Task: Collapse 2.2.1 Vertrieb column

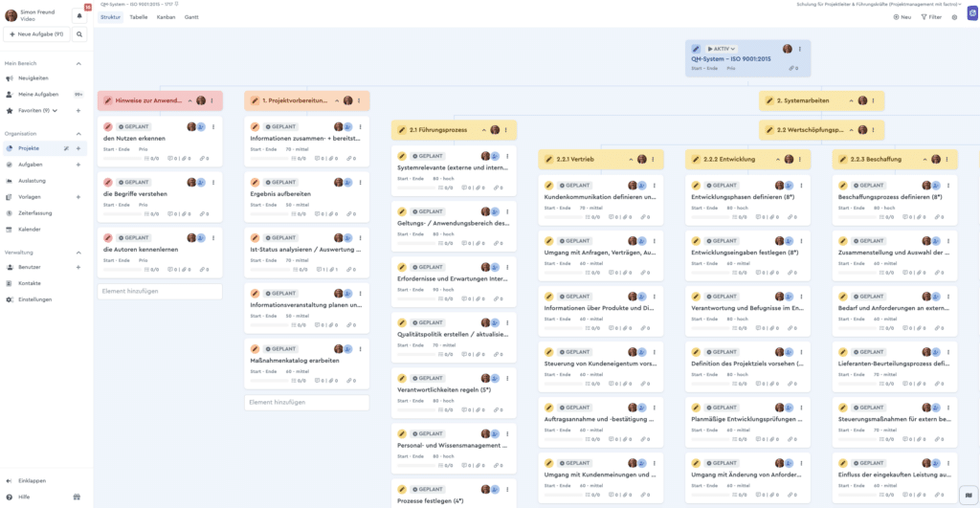Action: [631, 160]
